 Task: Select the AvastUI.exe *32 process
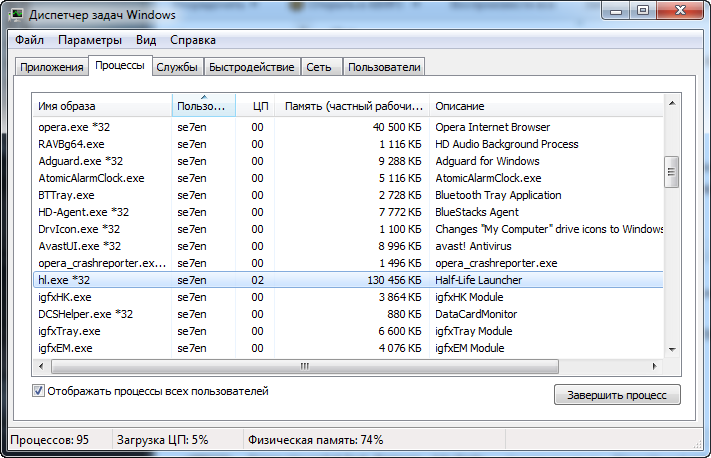348,246
